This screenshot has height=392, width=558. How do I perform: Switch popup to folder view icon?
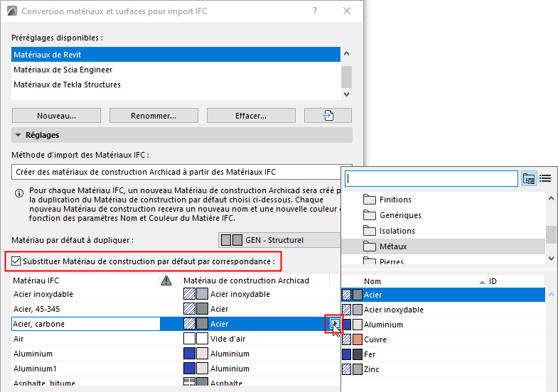529,178
